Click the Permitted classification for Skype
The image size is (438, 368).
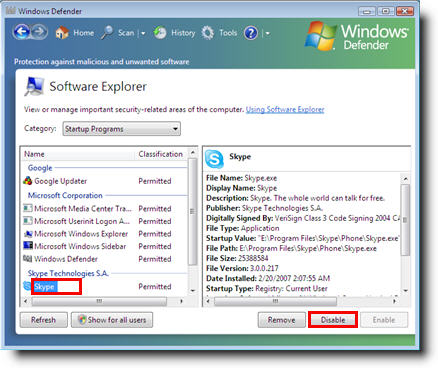pyautogui.click(x=155, y=286)
